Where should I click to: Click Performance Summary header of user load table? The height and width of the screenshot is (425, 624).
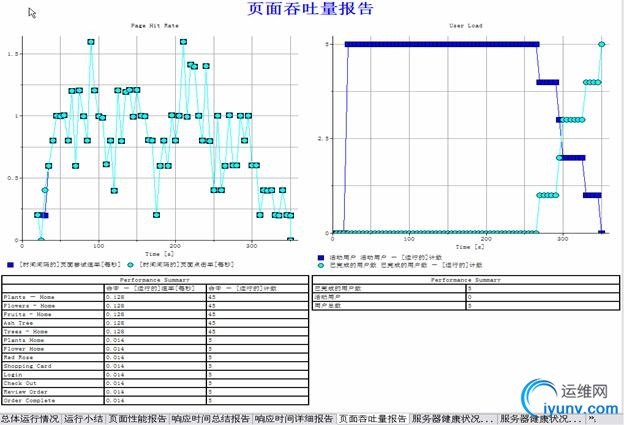466,280
